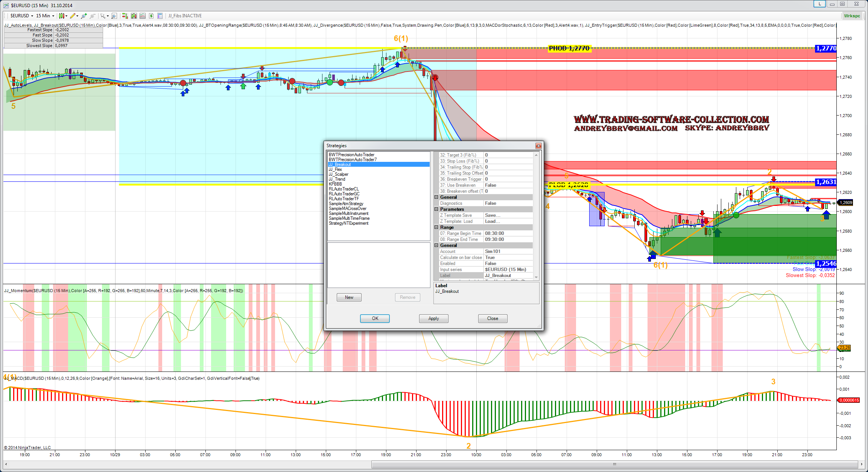Select RLAutoTraderGC in strategies list

344,194
